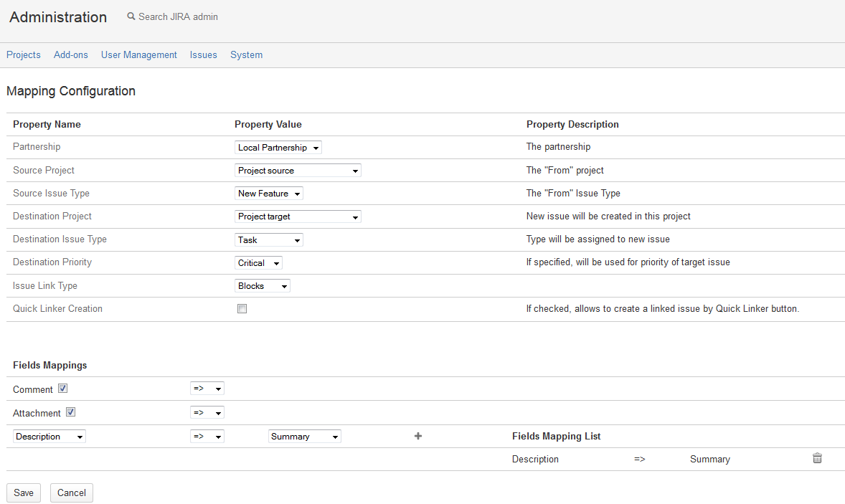Uncheck the Attachment checkbox
The width and height of the screenshot is (845, 504).
(x=70, y=412)
